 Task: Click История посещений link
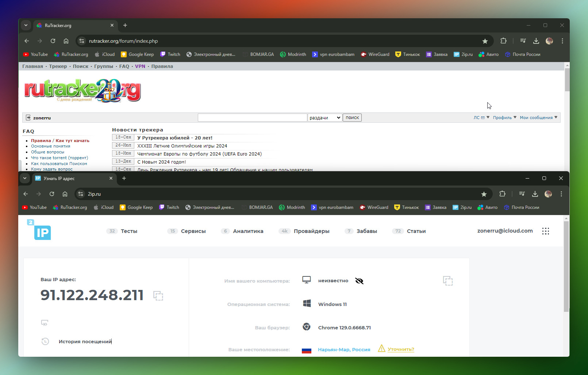[x=85, y=341]
